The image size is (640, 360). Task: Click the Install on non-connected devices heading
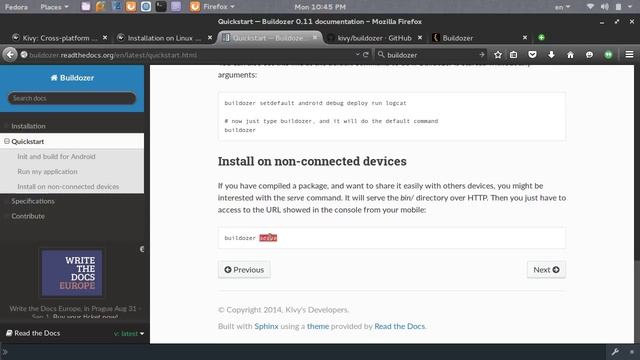tap(312, 161)
